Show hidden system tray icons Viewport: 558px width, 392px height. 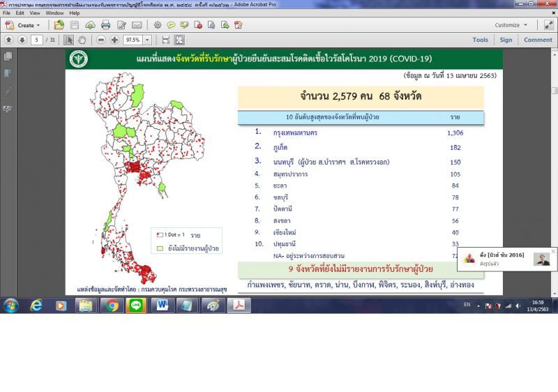pyautogui.click(x=478, y=306)
